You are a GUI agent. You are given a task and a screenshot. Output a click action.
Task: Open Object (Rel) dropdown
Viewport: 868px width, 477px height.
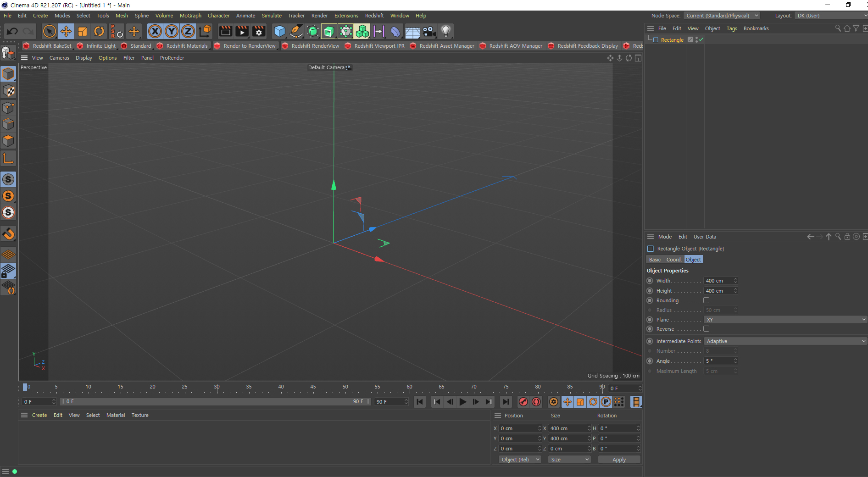point(520,460)
